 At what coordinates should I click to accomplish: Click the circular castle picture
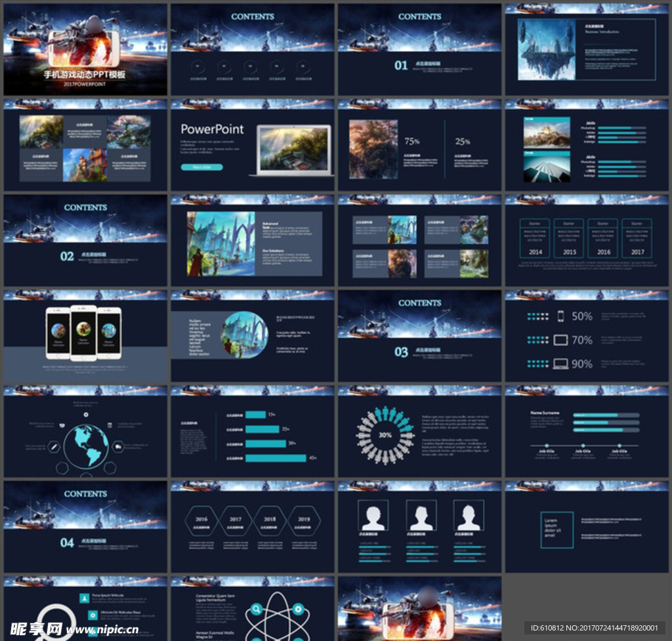tap(245, 335)
